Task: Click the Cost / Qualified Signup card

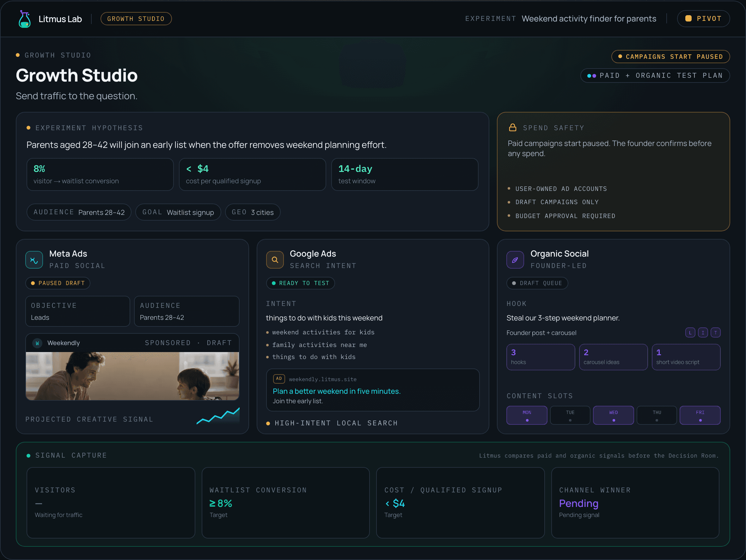Action: (x=460, y=503)
